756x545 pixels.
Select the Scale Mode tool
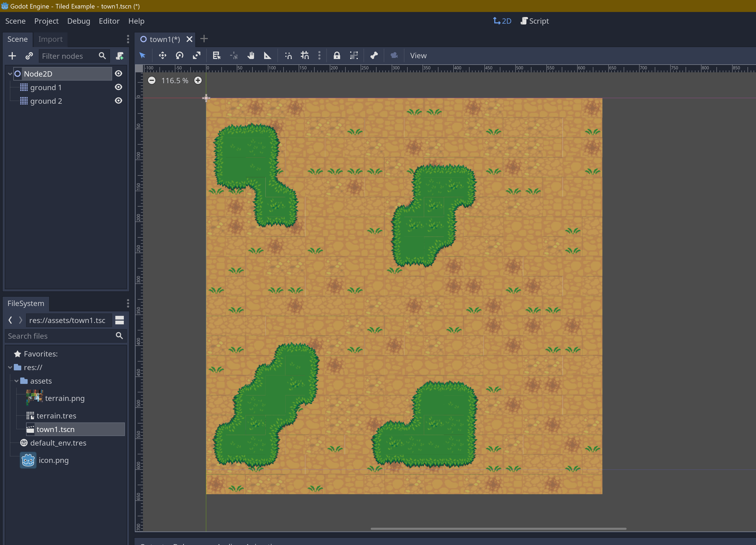coord(197,56)
